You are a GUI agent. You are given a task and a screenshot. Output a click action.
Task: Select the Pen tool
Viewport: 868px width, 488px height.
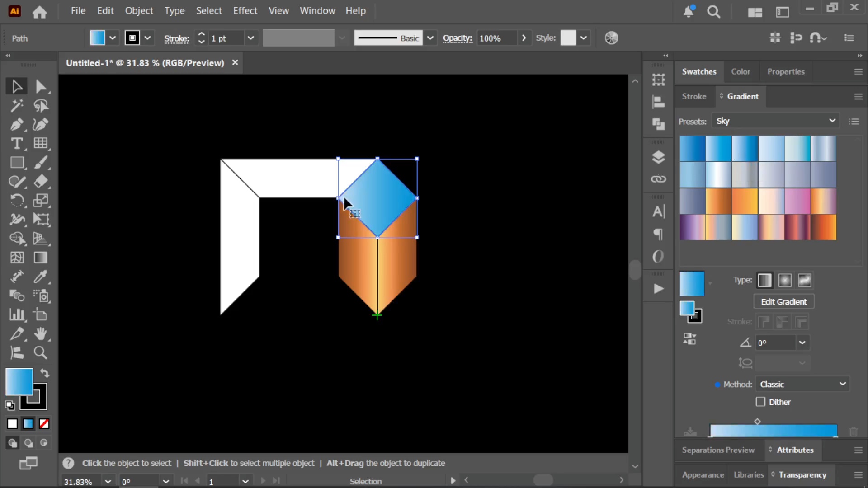pyautogui.click(x=17, y=125)
